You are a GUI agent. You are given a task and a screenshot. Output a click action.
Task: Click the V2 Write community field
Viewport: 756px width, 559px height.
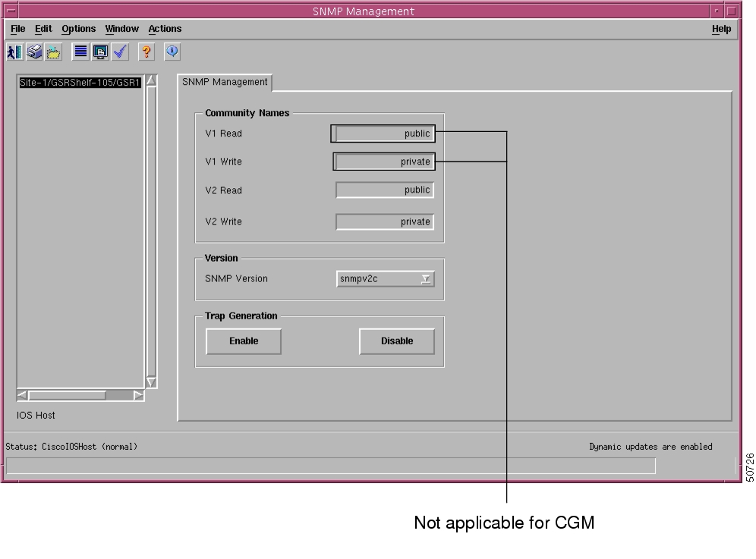(385, 221)
